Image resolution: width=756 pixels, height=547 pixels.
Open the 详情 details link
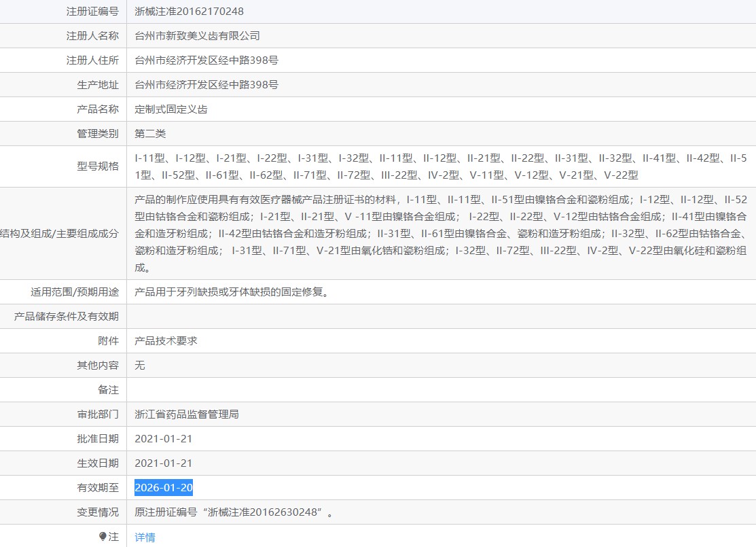[145, 537]
